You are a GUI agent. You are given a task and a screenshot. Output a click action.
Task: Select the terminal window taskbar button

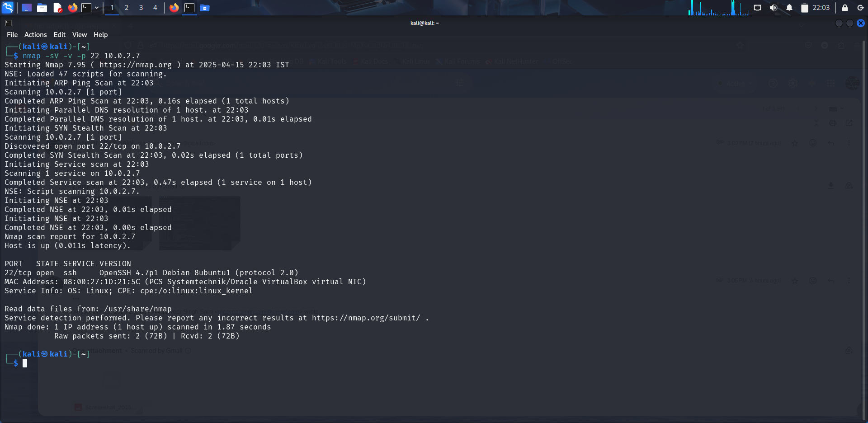pyautogui.click(x=189, y=8)
